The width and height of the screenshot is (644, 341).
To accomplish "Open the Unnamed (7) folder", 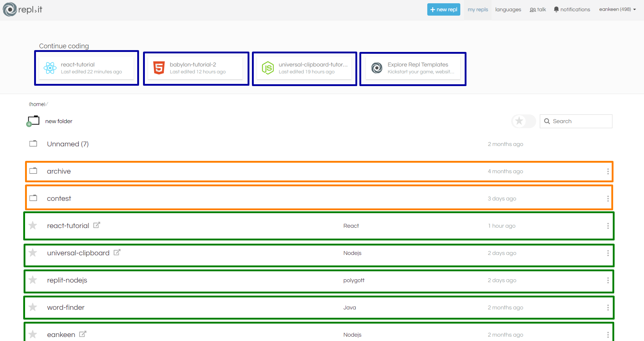I will (x=68, y=144).
